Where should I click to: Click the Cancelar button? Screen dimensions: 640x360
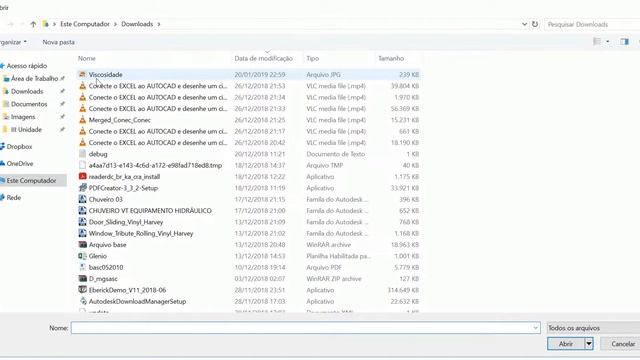point(621,344)
